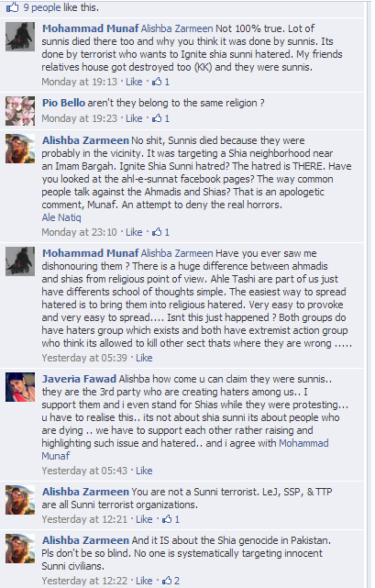Open the tagged Ale Natiq profile link
This screenshot has height=588, width=375.
click(x=61, y=217)
